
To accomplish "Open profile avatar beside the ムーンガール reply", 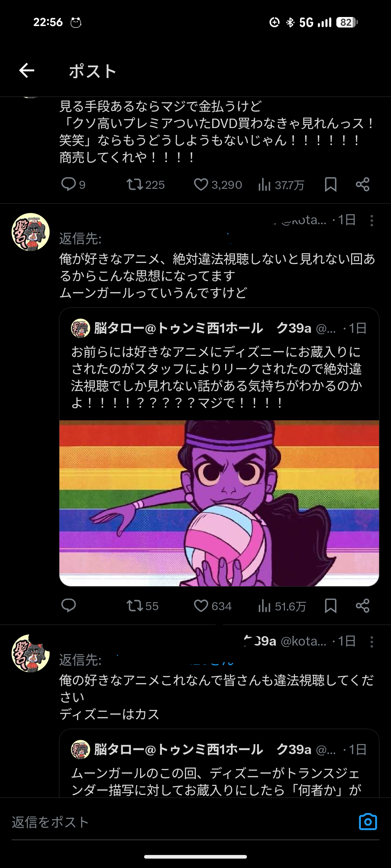I will click(31, 232).
